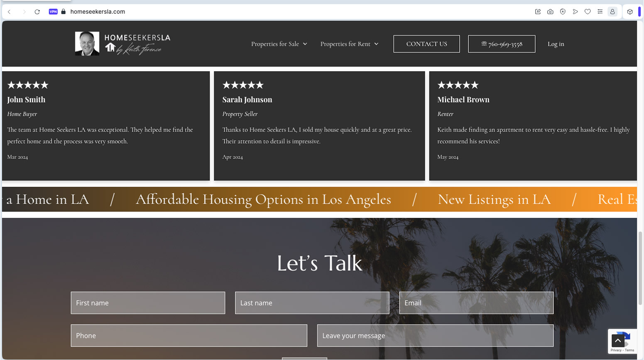
Task: Open the extensions cube icon
Action: (630, 12)
